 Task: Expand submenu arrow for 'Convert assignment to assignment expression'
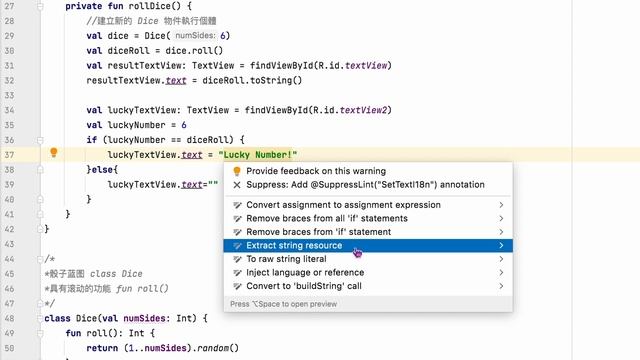click(x=501, y=205)
